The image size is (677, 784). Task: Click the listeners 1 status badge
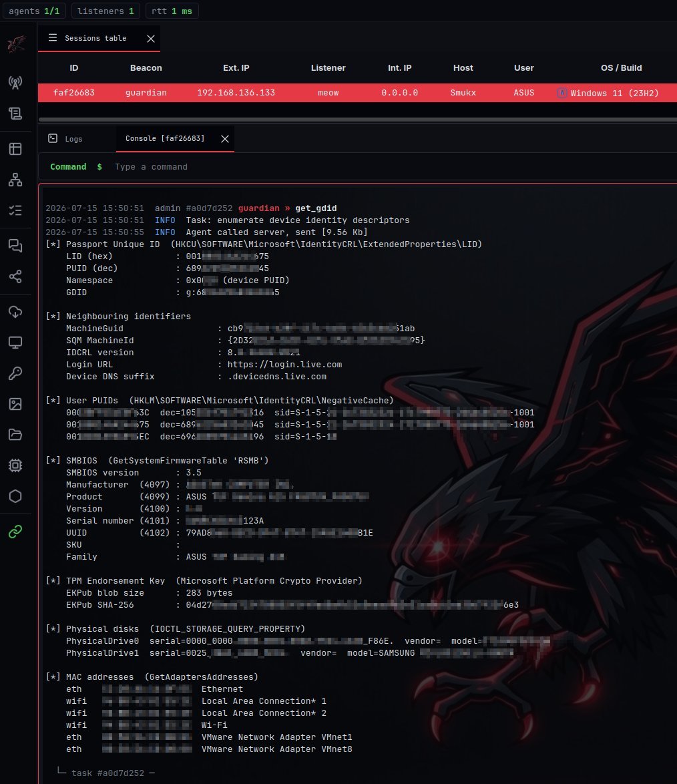(105, 11)
